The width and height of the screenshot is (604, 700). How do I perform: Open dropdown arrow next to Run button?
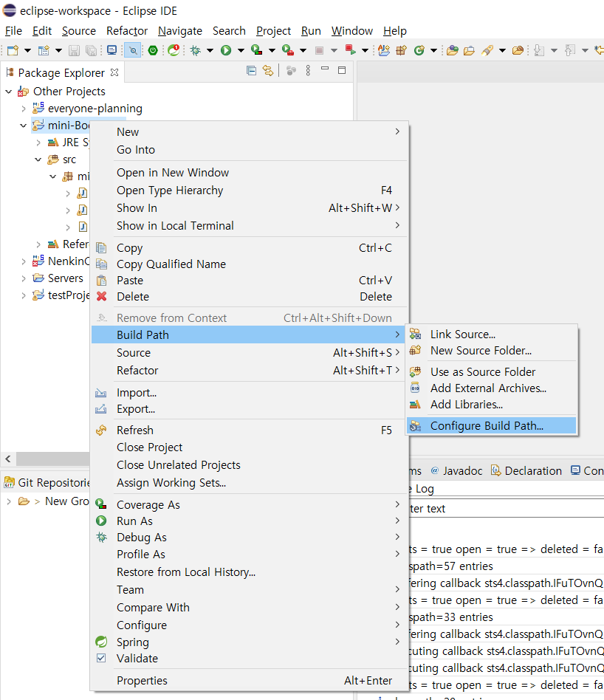point(241,50)
